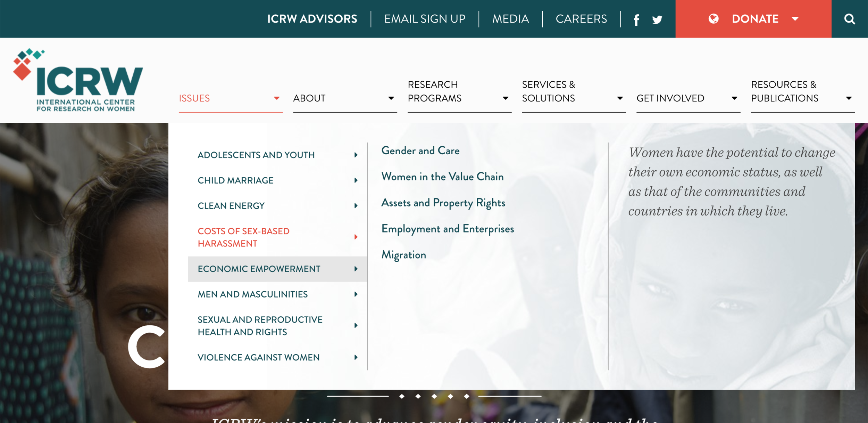Select Sexual and Reproductive Health and Rights

(260, 326)
